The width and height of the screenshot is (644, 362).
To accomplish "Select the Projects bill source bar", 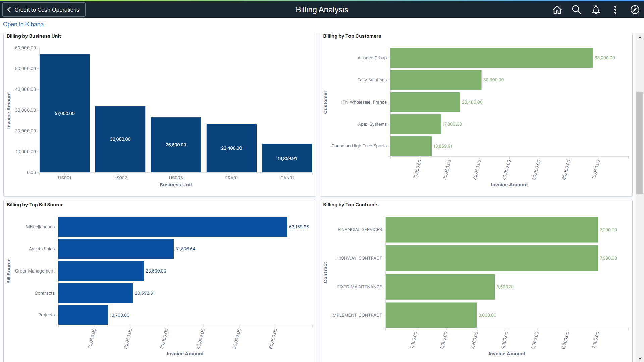I will tap(83, 315).
